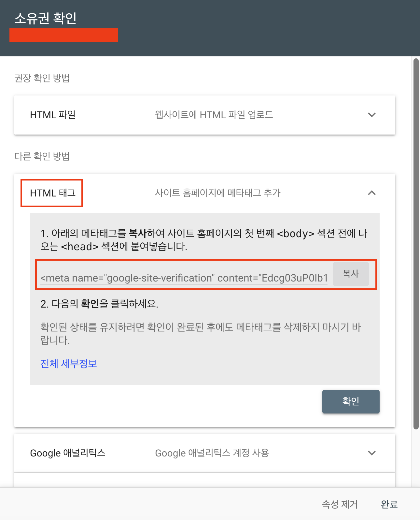Image resolution: width=420 pixels, height=520 pixels.
Task: Click 'Google 애널리틱스 계정 사용' description text
Action: (212, 453)
